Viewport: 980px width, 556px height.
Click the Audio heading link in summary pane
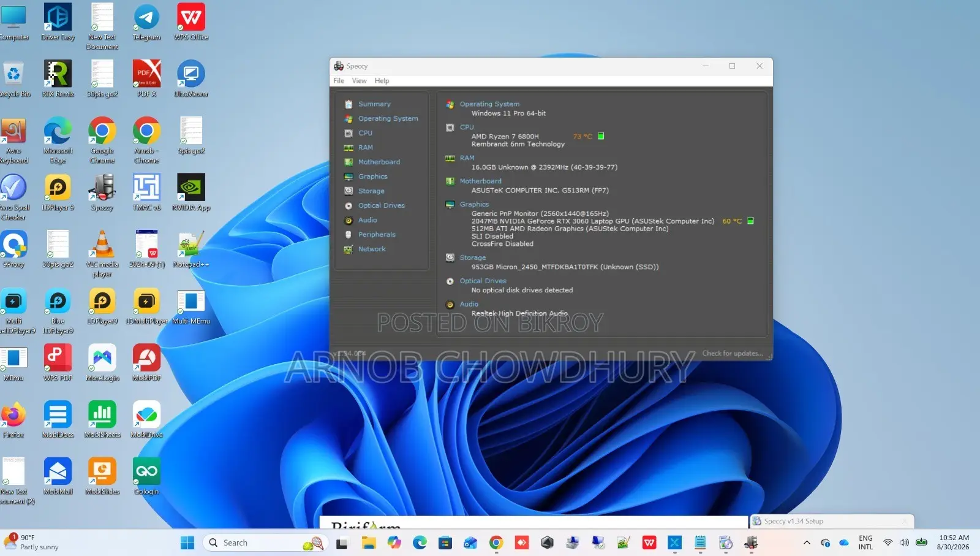tap(469, 305)
